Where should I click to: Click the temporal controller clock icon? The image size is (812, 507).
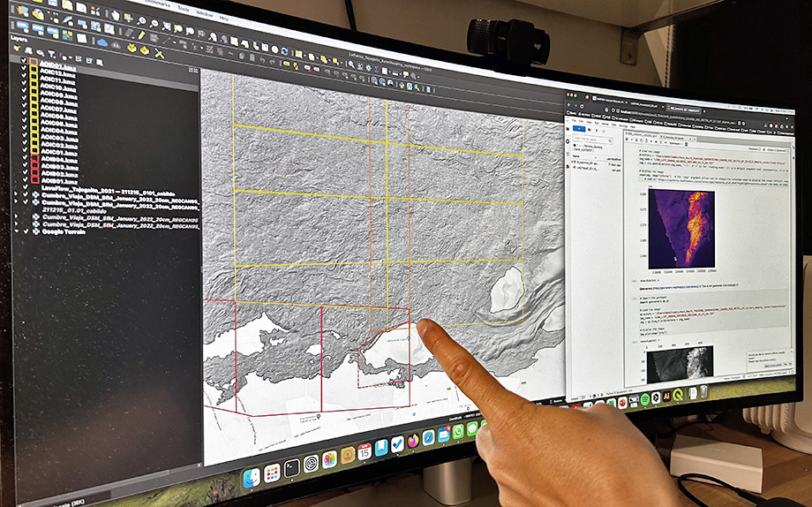pyautogui.click(x=275, y=49)
